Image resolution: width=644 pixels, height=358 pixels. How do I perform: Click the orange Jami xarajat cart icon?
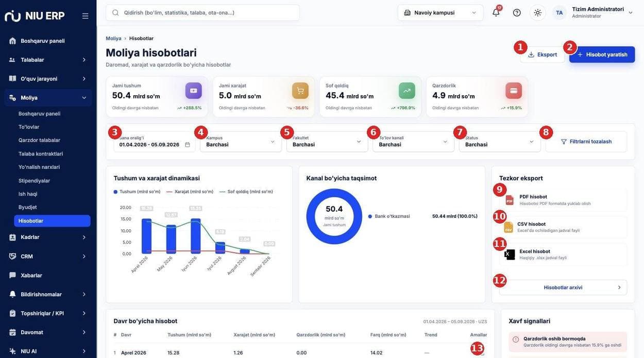click(x=300, y=91)
